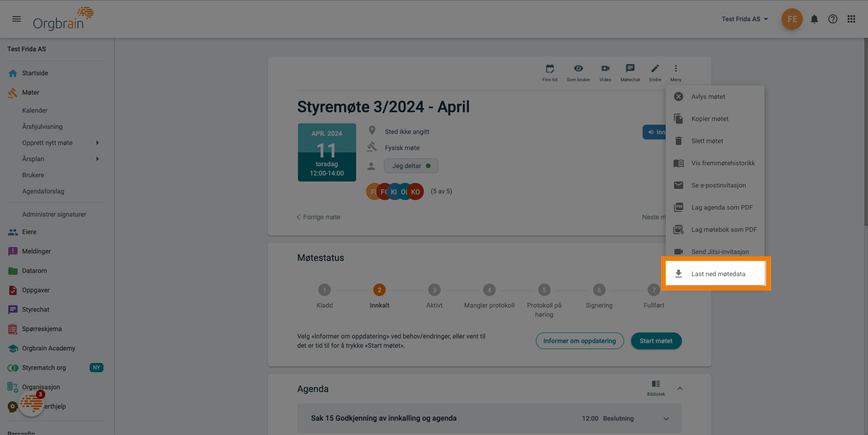Select Send Jitsi-invitasjon from menu

(x=715, y=252)
